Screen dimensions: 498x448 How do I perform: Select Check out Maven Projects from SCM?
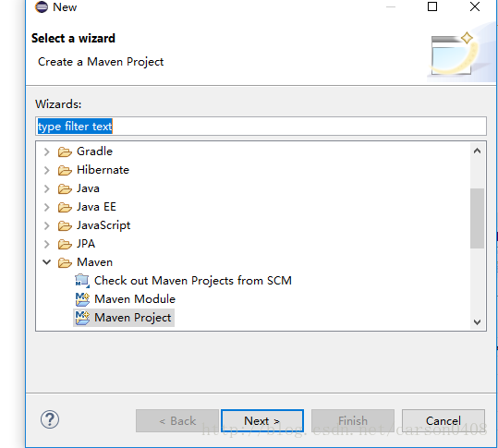(193, 281)
